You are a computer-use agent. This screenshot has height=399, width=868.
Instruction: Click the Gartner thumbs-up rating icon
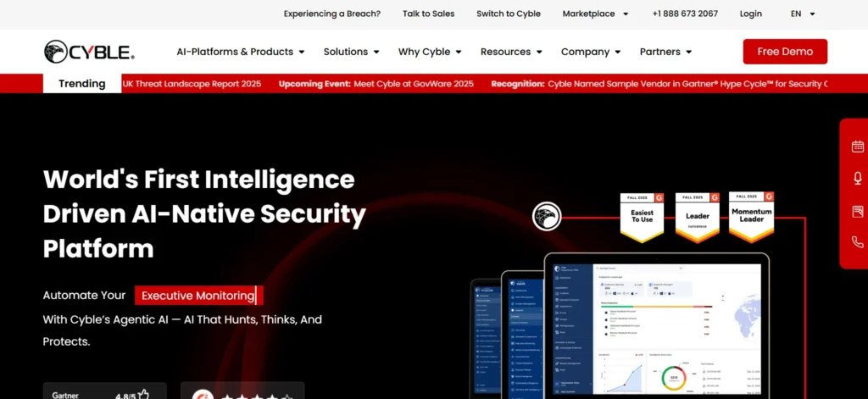(x=144, y=395)
